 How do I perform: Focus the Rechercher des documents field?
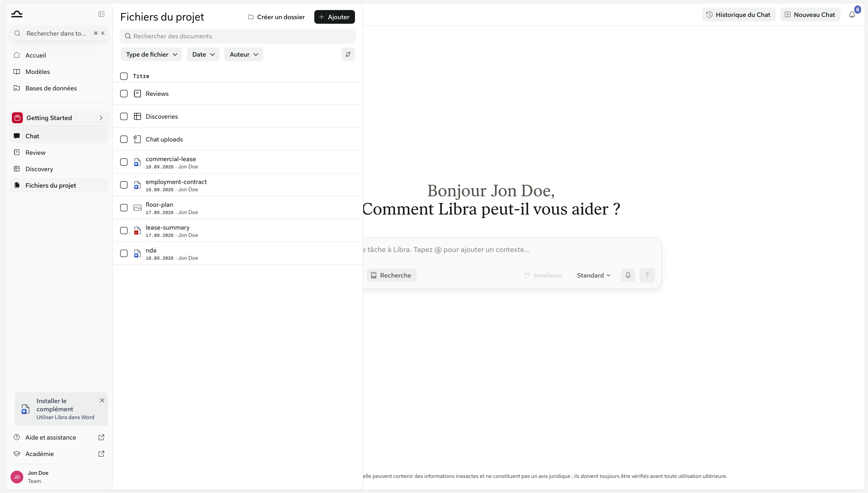tap(238, 36)
